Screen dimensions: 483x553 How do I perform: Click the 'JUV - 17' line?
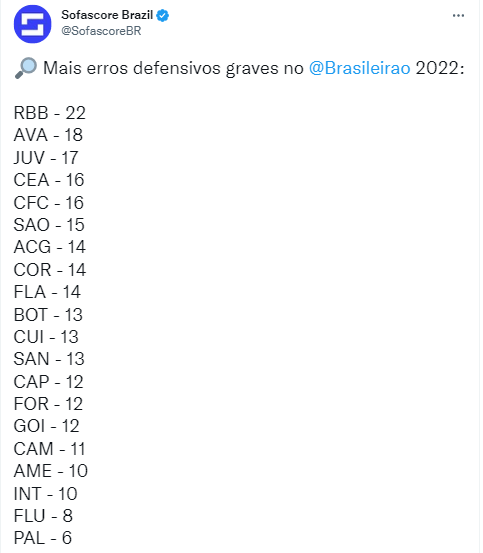[x=46, y=158]
